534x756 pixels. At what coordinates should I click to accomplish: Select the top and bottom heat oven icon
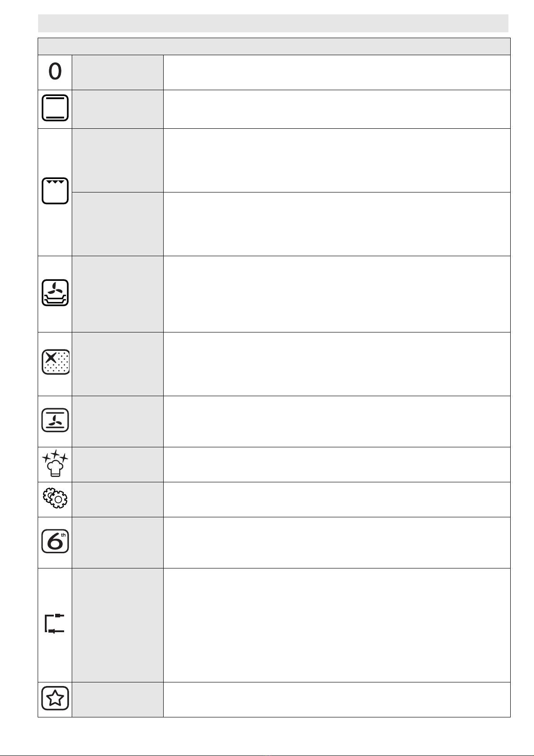click(x=55, y=108)
